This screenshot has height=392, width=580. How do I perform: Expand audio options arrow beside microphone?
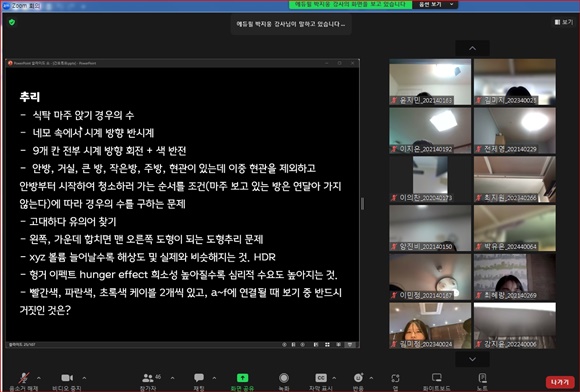(x=38, y=378)
